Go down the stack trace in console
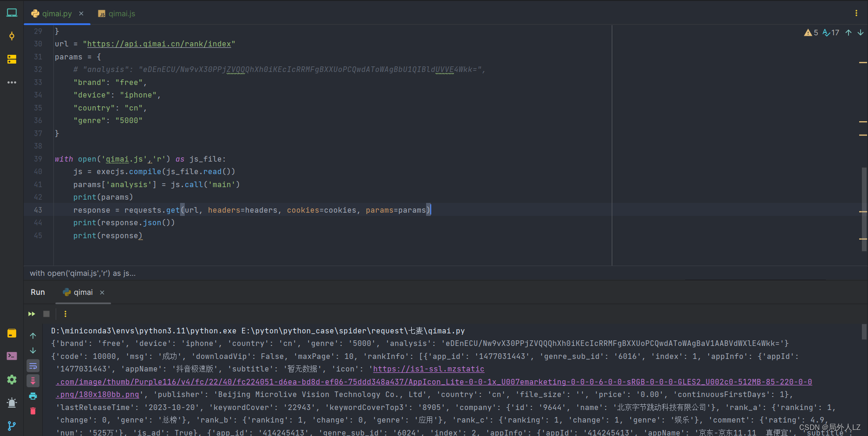868x436 pixels. pyautogui.click(x=33, y=351)
